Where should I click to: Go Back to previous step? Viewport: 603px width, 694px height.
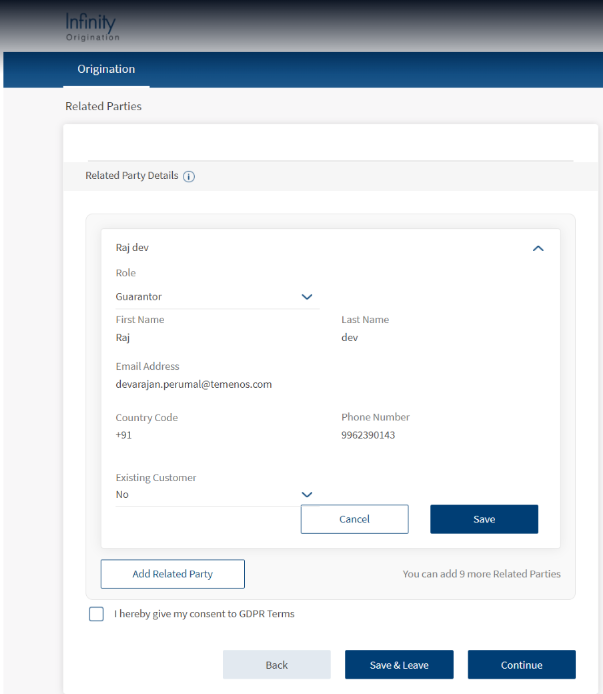coord(276,665)
